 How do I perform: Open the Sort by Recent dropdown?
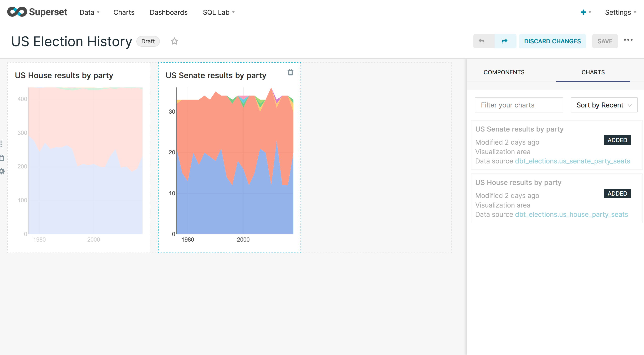[x=604, y=105]
